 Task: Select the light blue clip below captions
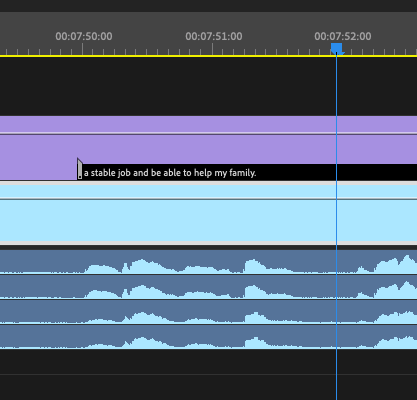click(x=208, y=213)
